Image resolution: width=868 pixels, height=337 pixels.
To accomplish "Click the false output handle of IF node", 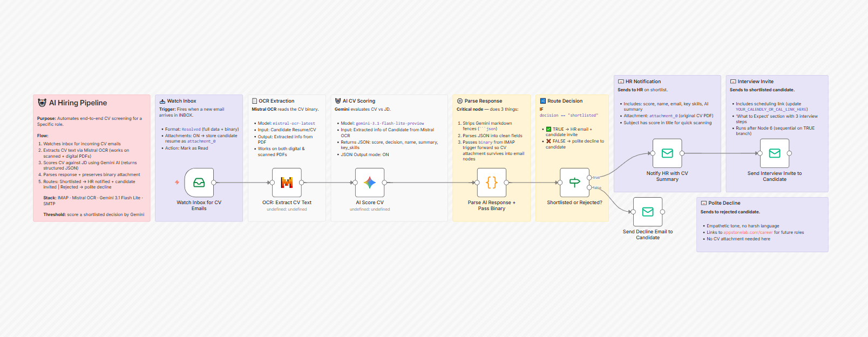I will (589, 188).
